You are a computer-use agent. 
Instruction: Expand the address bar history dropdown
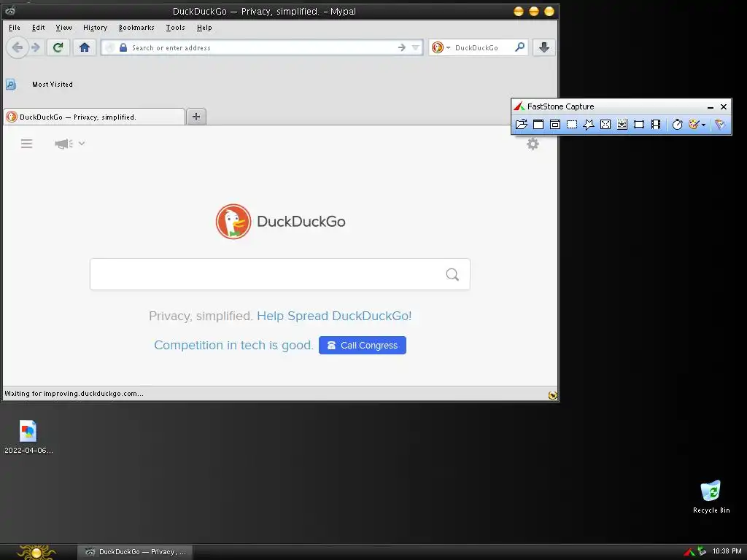[x=415, y=47]
